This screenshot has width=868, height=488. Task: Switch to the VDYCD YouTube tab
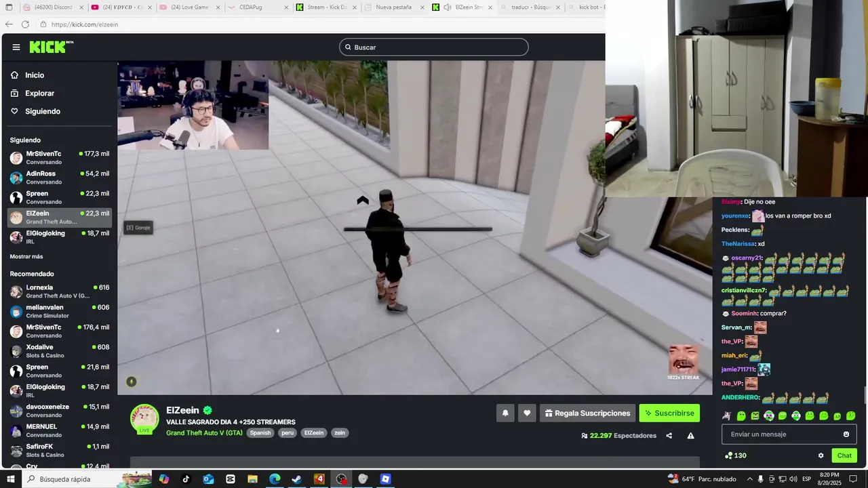pos(121,7)
